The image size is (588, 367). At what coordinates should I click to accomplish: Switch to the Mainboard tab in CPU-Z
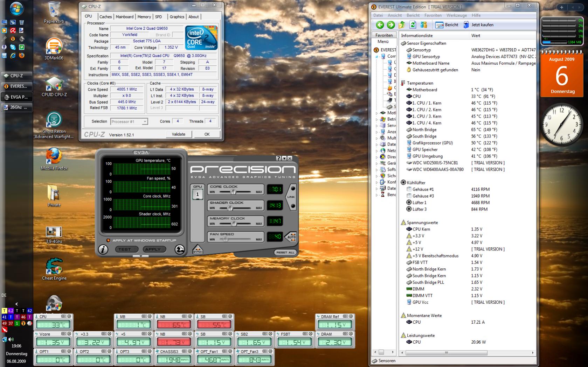[125, 17]
